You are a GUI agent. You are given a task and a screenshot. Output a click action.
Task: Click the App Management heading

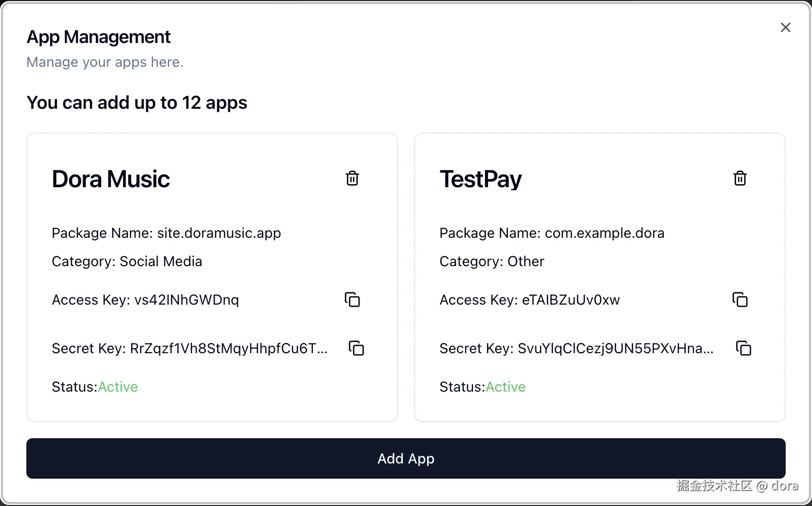pos(99,37)
